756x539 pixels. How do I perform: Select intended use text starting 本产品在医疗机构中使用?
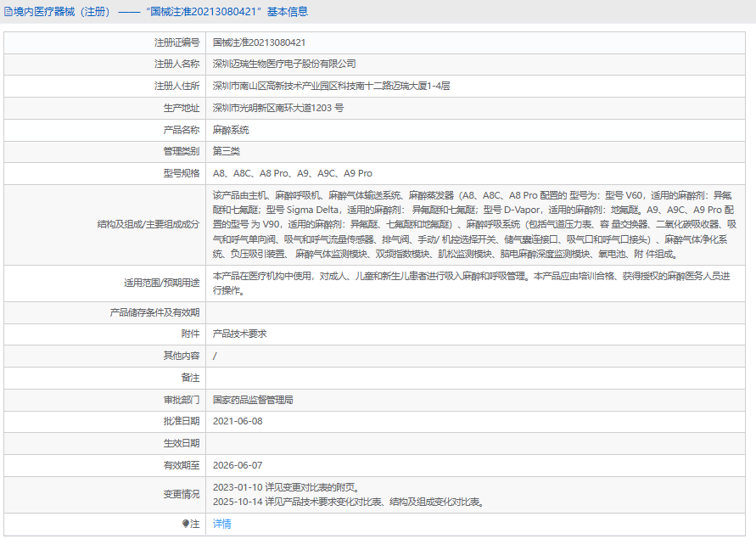point(472,283)
